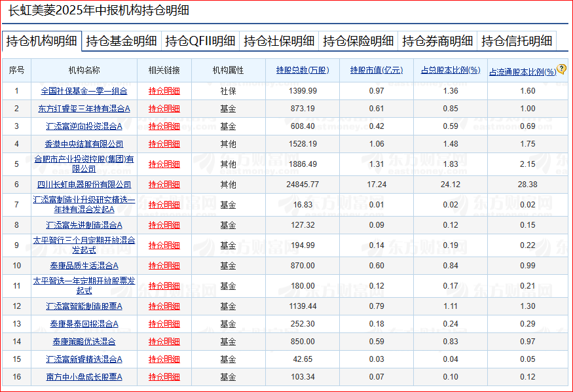Open 汇添富逆向投资混合A link

coord(84,126)
